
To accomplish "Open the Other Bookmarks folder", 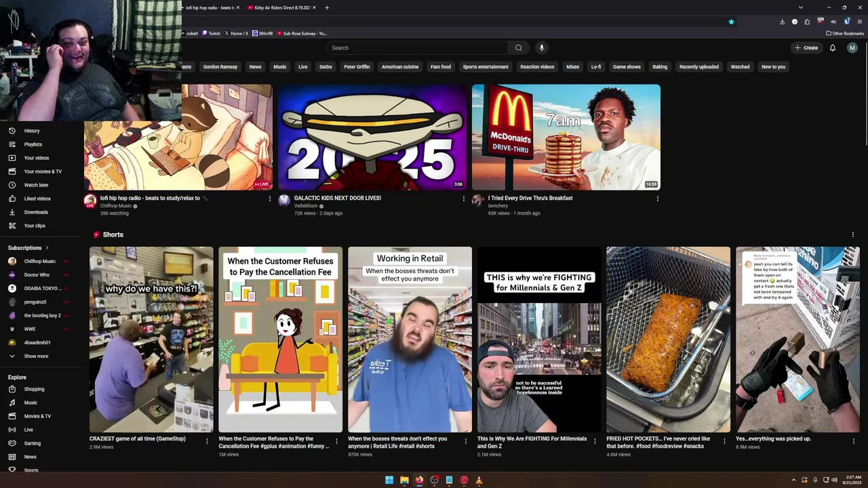I will 845,33.
